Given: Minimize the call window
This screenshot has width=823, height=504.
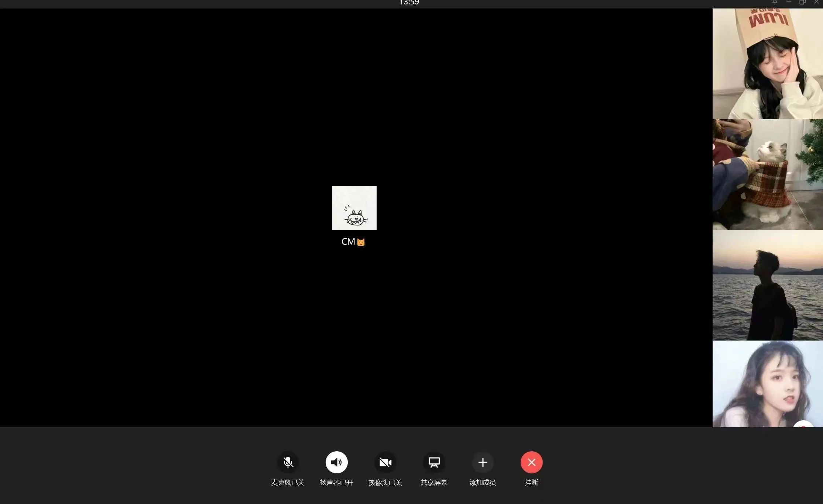Looking at the screenshot, I should point(789,2).
